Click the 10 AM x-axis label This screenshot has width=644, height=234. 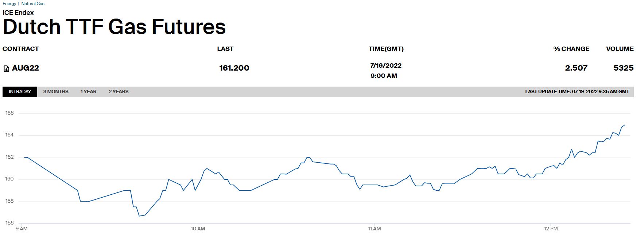coord(198,229)
